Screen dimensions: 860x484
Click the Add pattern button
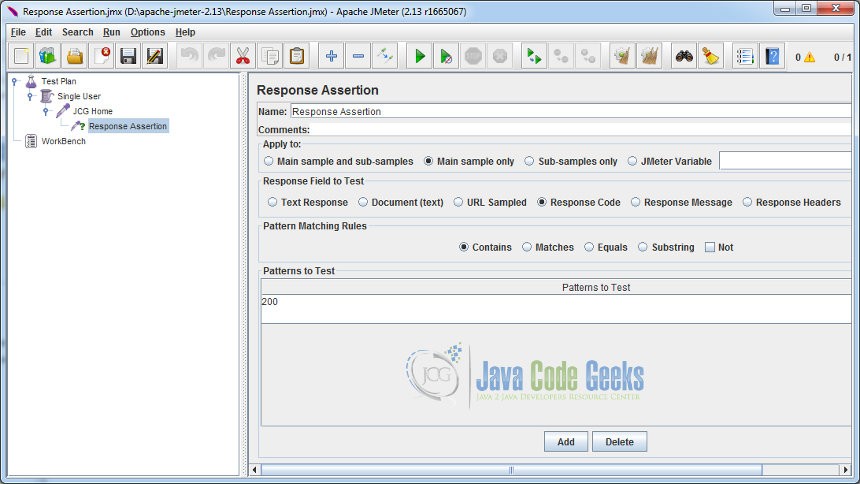pos(566,442)
